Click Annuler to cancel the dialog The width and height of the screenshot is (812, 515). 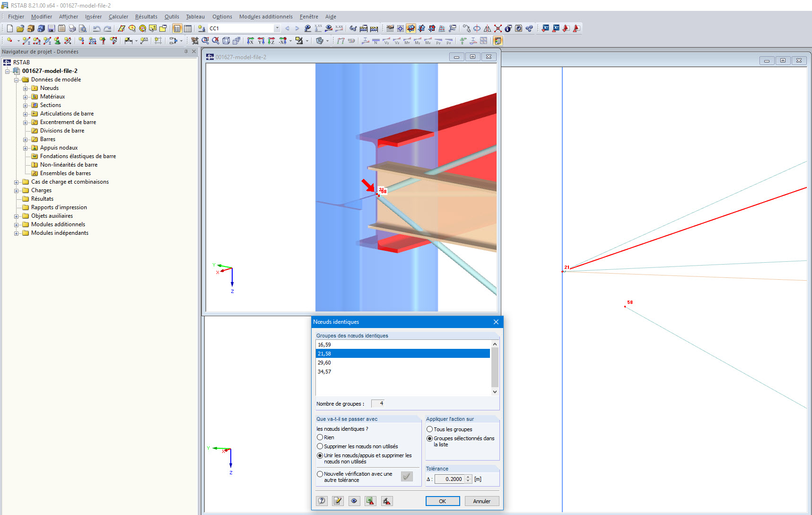coord(482,501)
